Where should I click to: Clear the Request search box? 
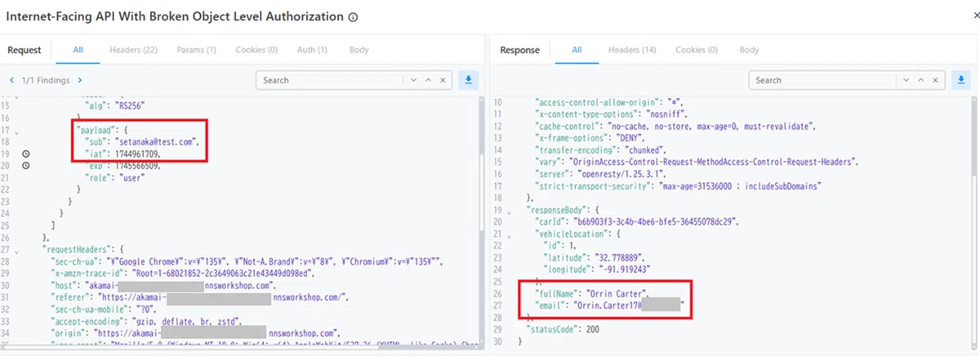[443, 80]
